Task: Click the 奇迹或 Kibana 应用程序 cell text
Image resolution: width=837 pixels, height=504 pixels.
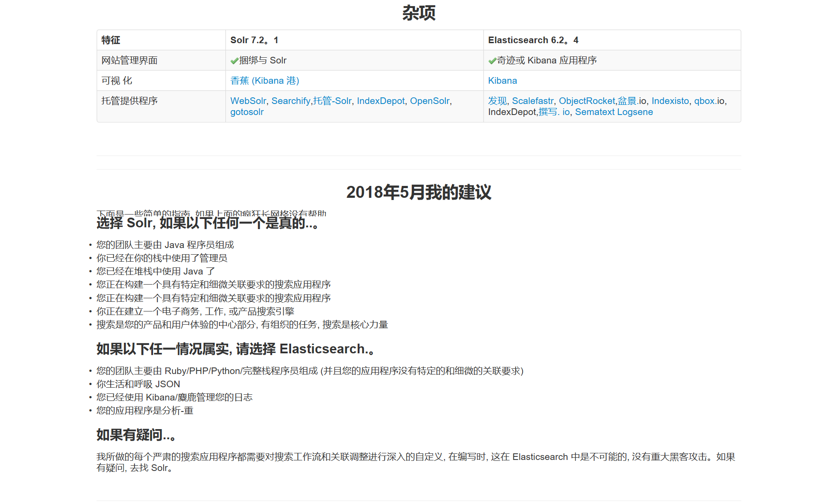Action: (x=547, y=60)
